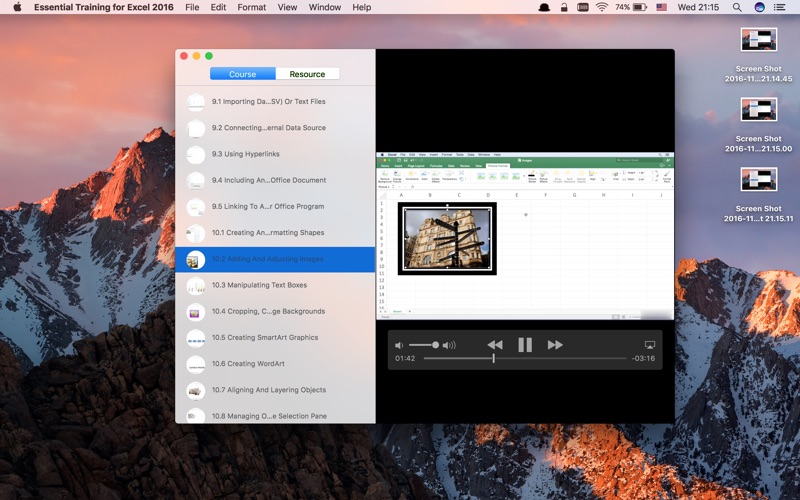The width and height of the screenshot is (800, 500).
Task: Open the View menu
Action: pyautogui.click(x=287, y=7)
